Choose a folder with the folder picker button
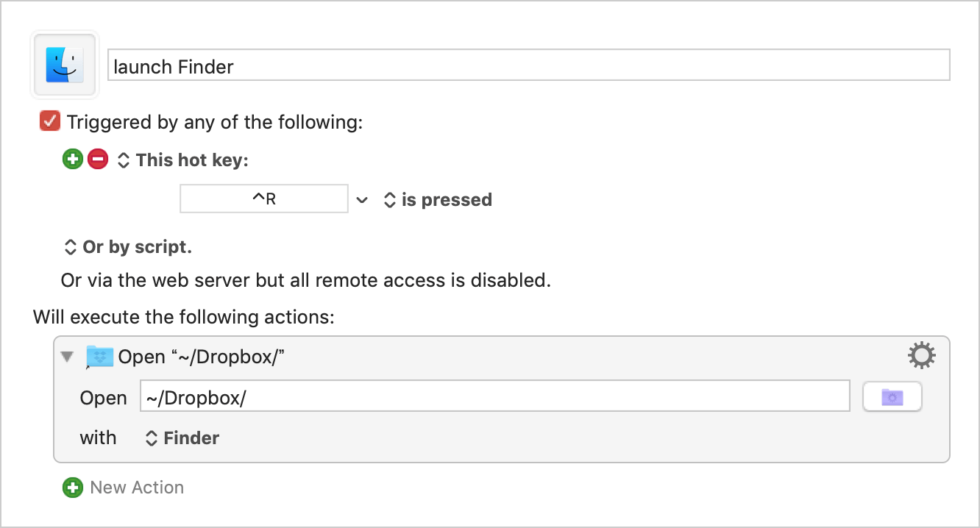This screenshot has height=528, width=980. [x=892, y=397]
